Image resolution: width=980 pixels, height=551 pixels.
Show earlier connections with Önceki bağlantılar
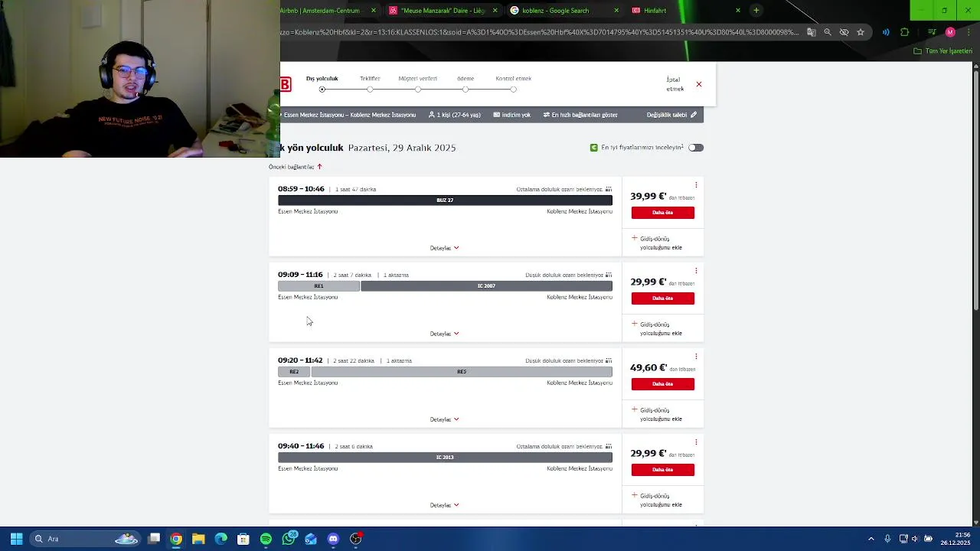296,167
